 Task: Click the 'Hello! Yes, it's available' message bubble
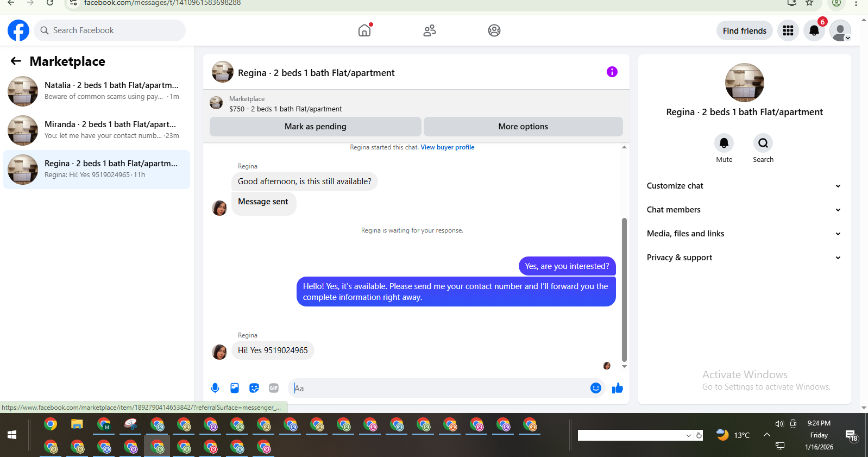pyautogui.click(x=456, y=292)
